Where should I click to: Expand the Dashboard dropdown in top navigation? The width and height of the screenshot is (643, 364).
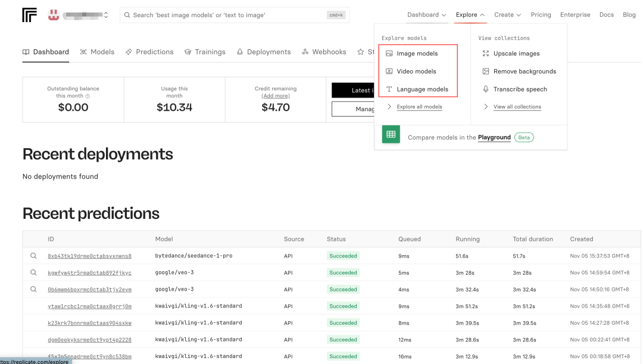coord(426,15)
